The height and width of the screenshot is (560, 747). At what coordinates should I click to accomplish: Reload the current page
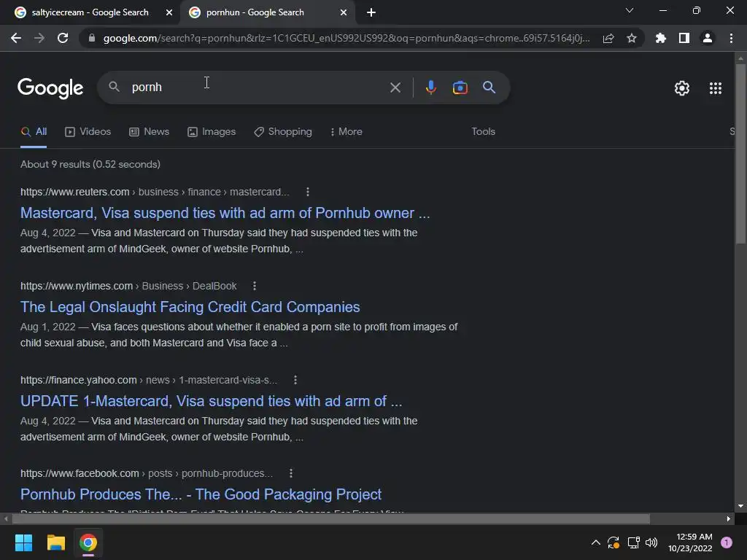[x=63, y=38]
